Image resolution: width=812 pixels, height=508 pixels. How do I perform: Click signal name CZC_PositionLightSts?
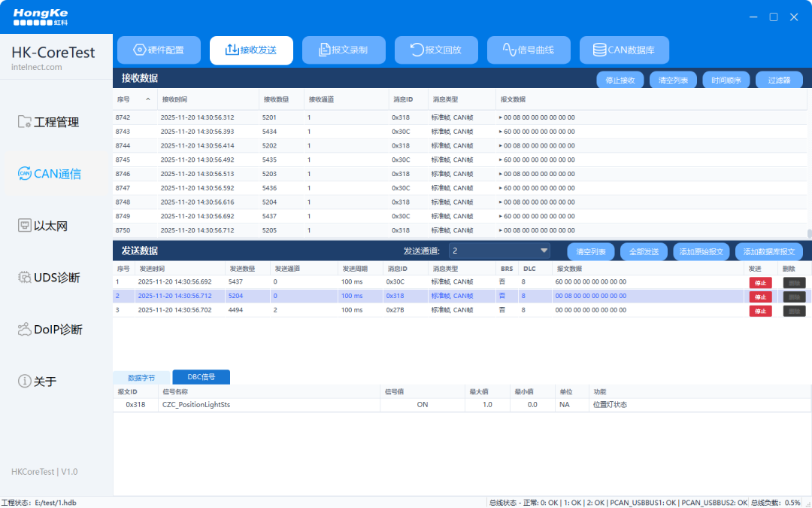click(x=196, y=405)
